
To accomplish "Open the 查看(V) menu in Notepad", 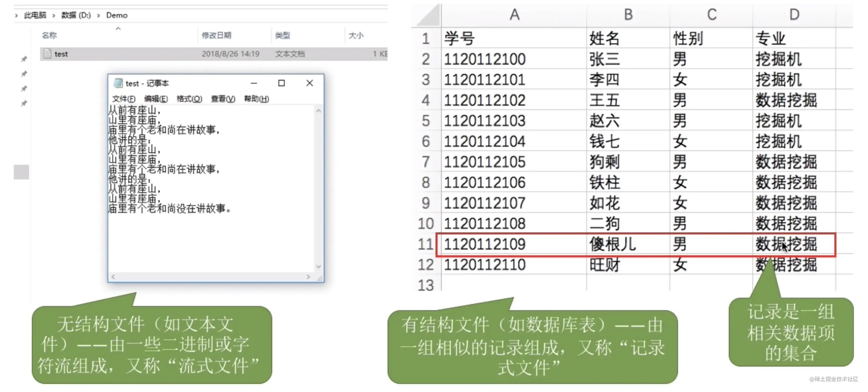I will 223,99.
